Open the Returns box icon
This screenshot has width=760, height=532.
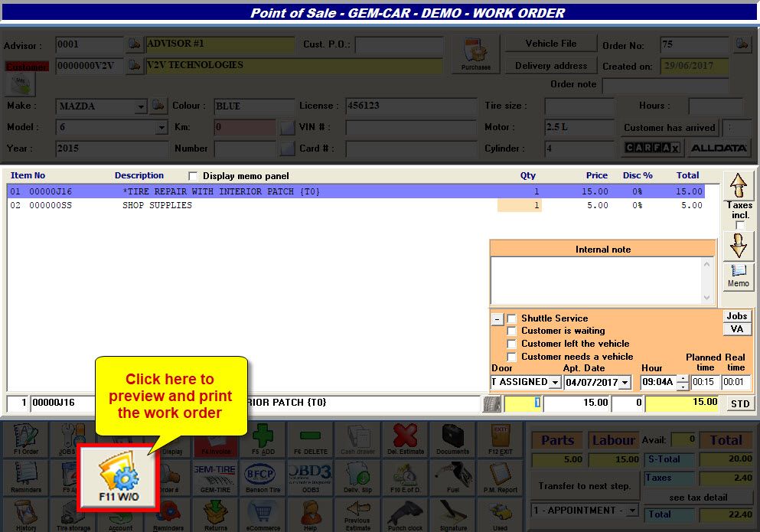(x=216, y=515)
